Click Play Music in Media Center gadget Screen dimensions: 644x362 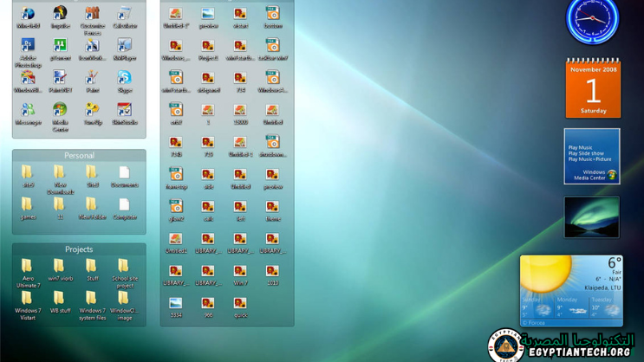pos(580,147)
